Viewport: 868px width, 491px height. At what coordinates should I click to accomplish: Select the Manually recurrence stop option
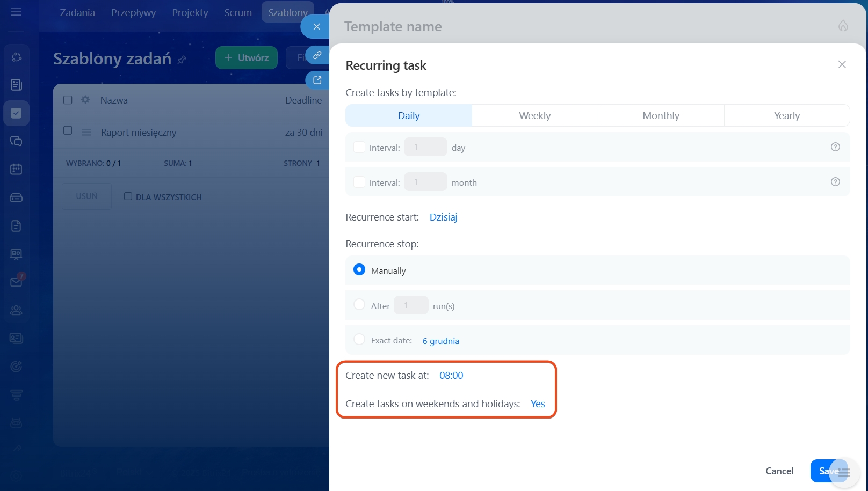coord(359,270)
